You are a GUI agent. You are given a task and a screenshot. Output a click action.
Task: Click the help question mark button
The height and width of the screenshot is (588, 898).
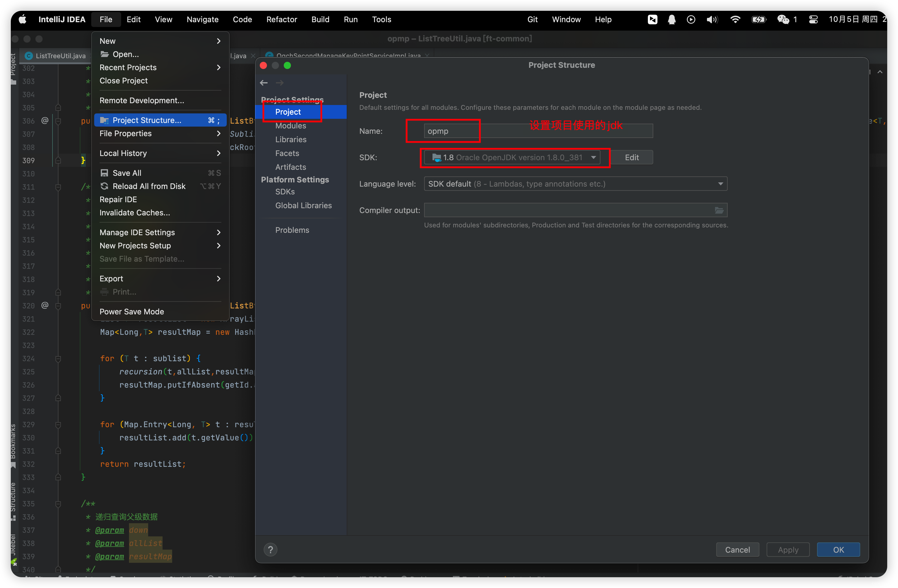[x=270, y=550]
